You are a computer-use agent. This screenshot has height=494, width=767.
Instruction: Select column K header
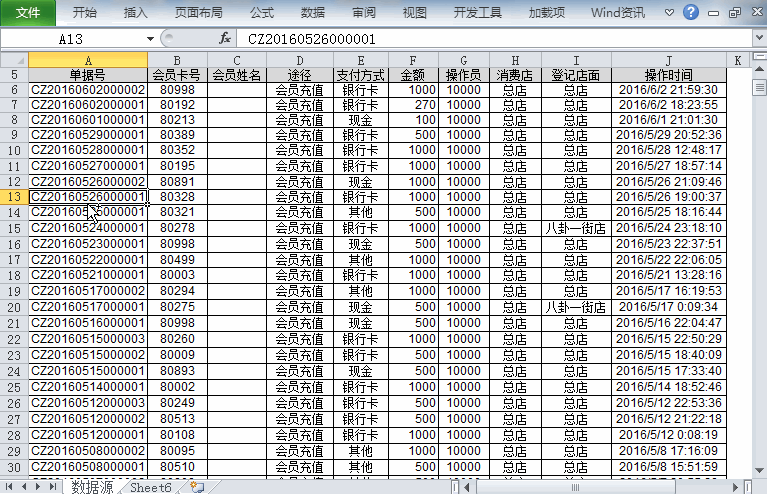coord(738,60)
